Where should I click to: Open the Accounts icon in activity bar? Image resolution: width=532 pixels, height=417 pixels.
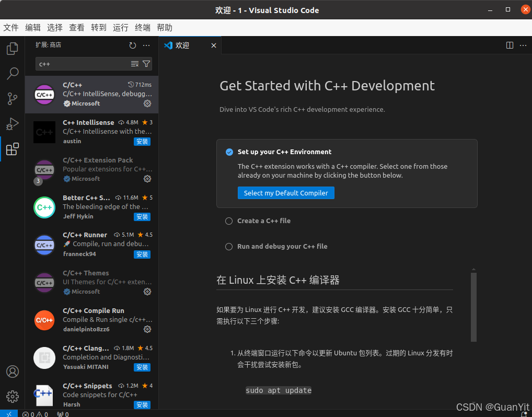12,372
